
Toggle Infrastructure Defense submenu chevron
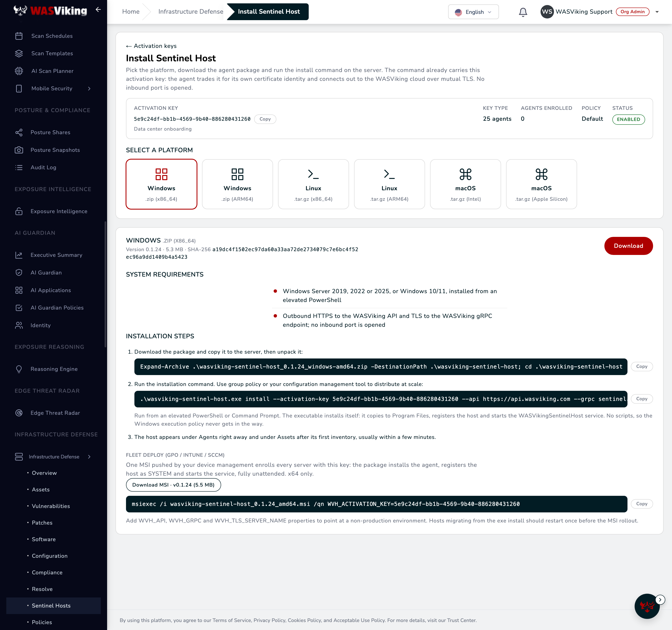(x=89, y=457)
